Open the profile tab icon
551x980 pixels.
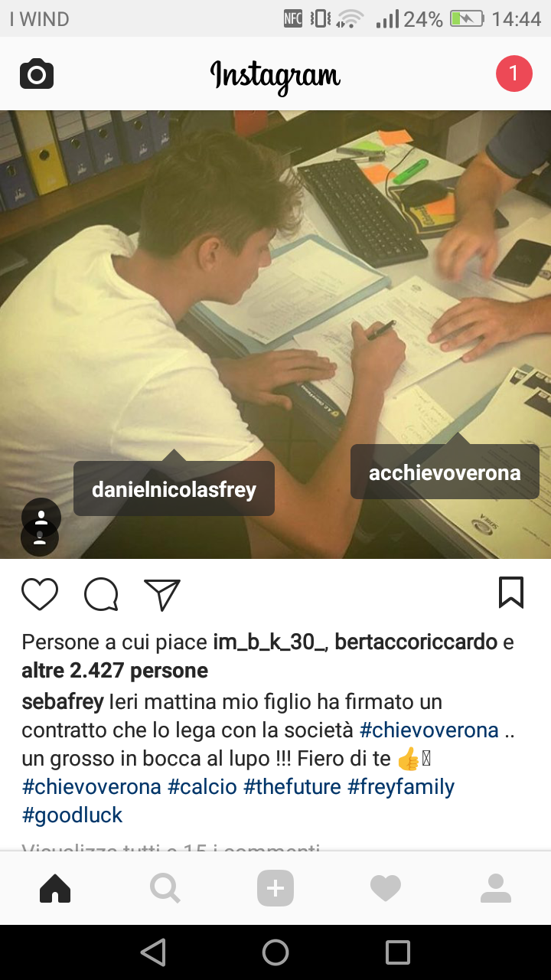(x=496, y=889)
